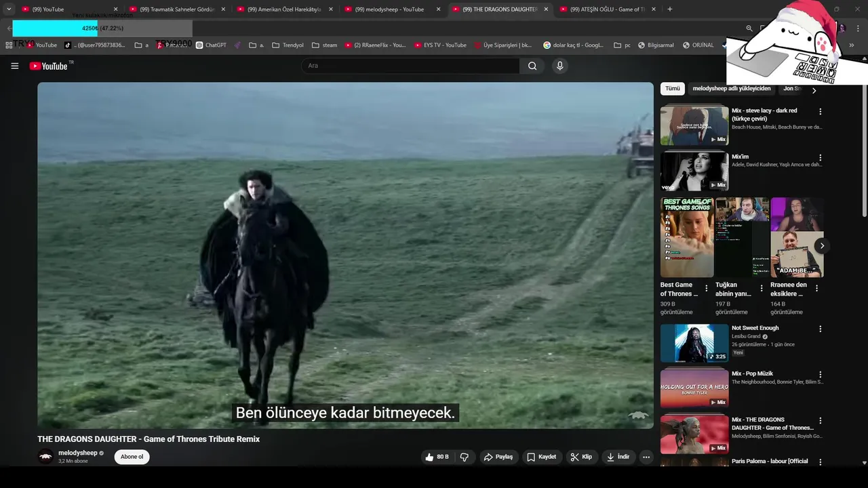Screen dimensions: 868x488
Task: Start voice search with the microphone icon
Action: click(559, 66)
